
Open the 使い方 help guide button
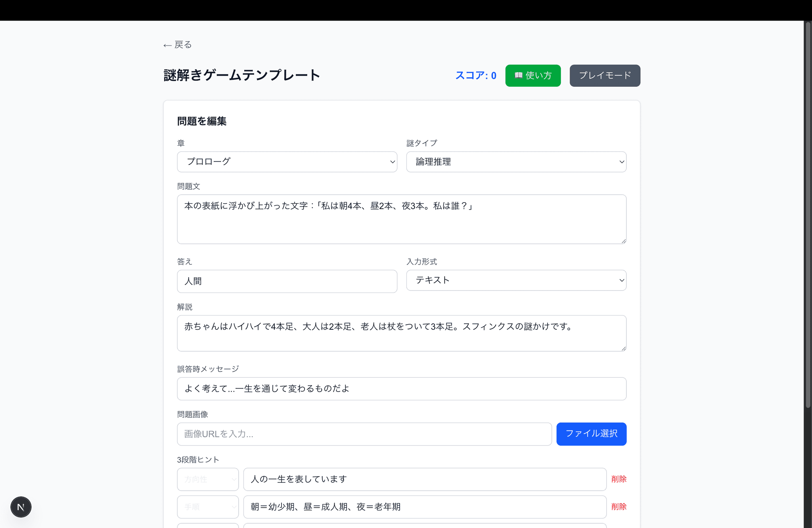(x=532, y=75)
